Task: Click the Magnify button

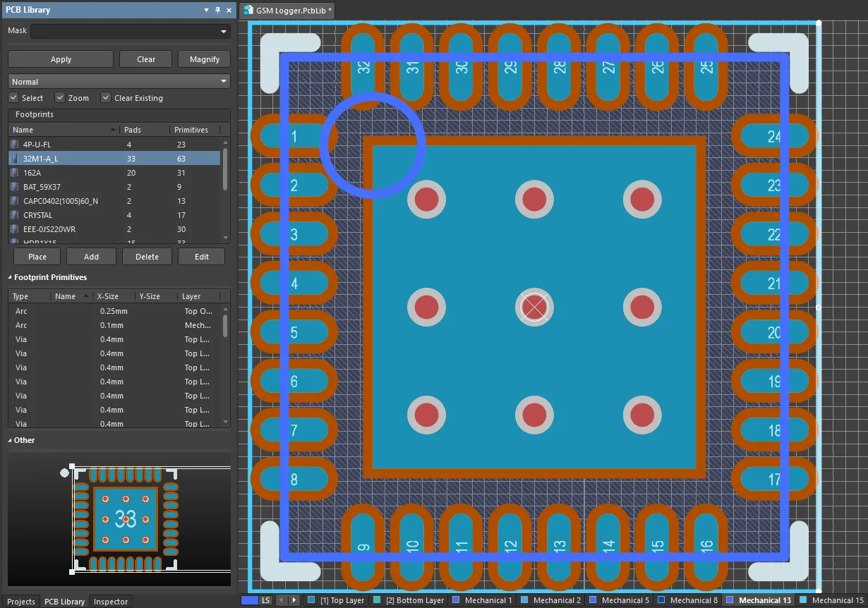Action: point(204,59)
